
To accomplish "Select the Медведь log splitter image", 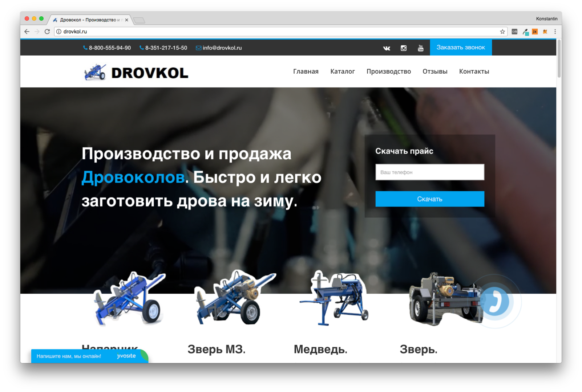I will pyautogui.click(x=334, y=298).
